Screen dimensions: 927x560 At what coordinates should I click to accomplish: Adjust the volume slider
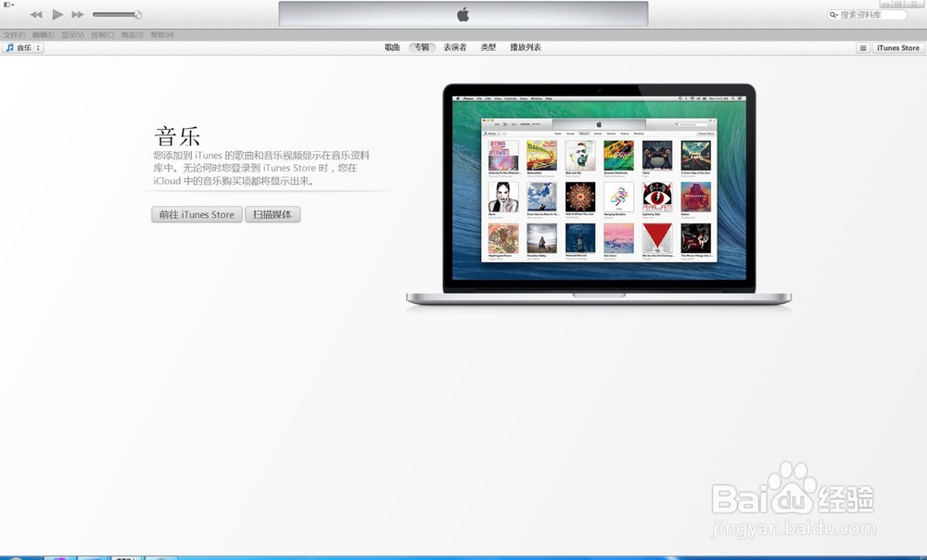(x=117, y=14)
